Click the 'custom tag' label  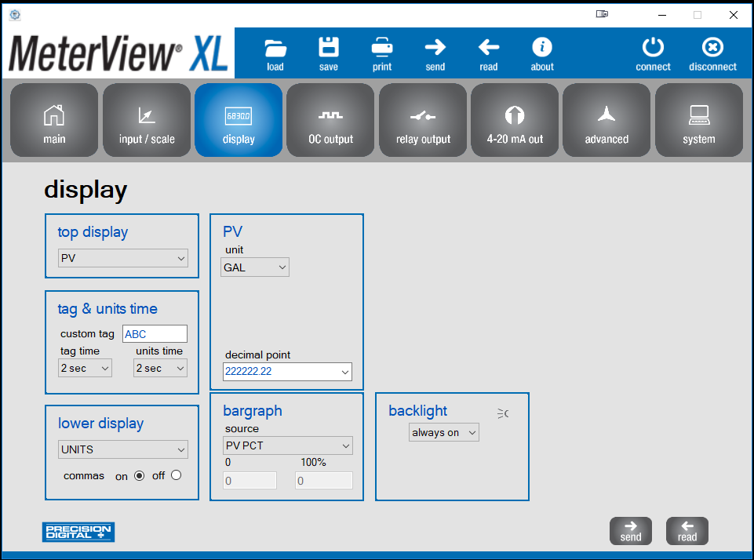[x=87, y=334]
